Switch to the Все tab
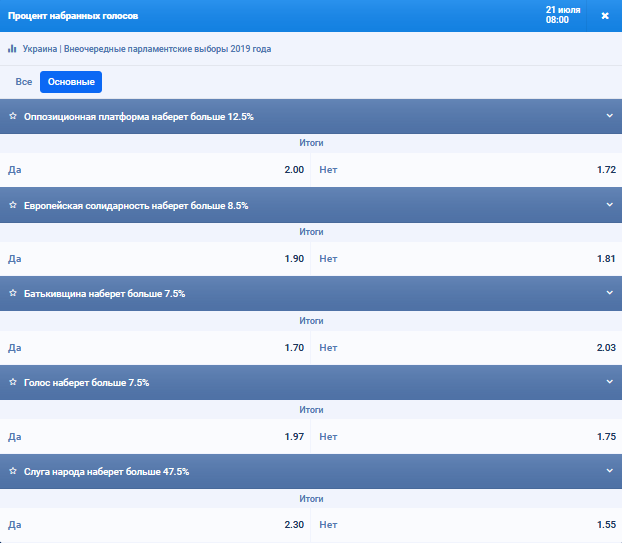 coord(24,82)
